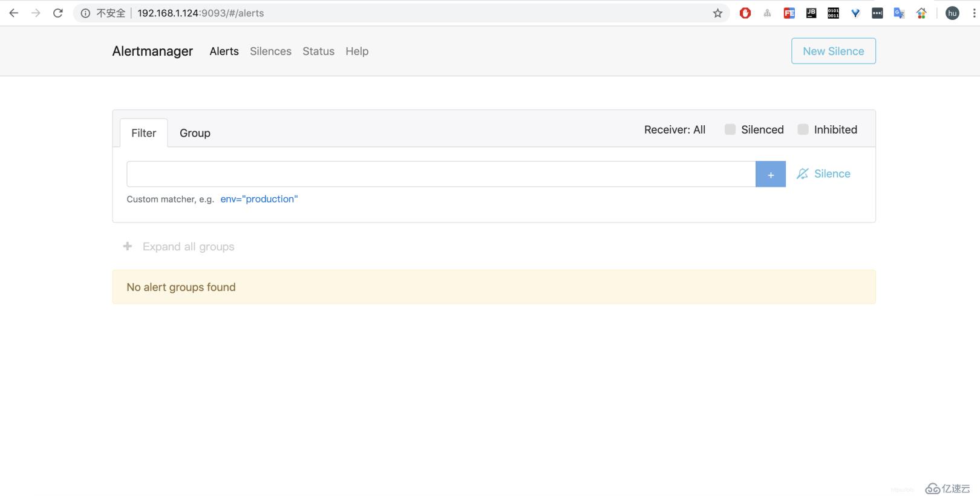980x496 pixels.
Task: Click the Silence bell icon link
Action: [x=823, y=174]
